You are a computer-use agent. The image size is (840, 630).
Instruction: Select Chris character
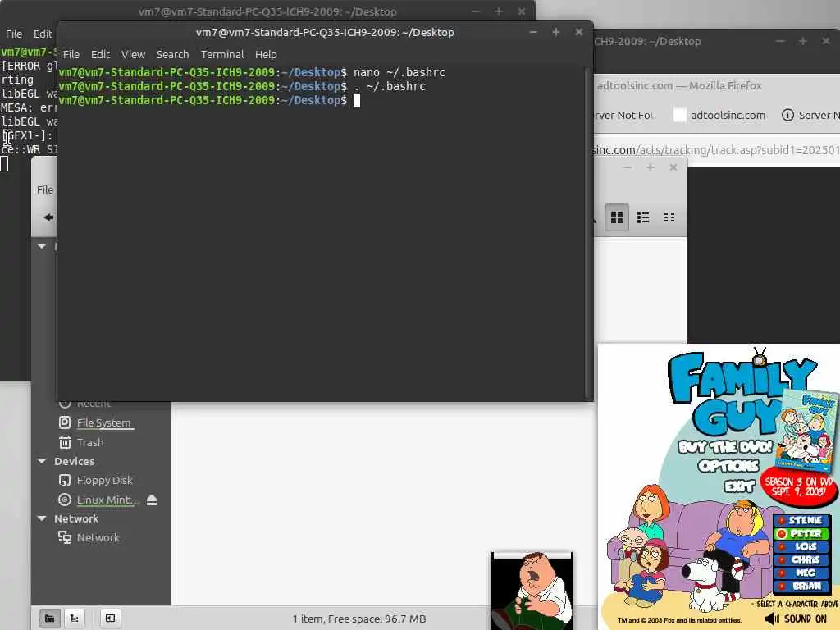tap(802, 559)
